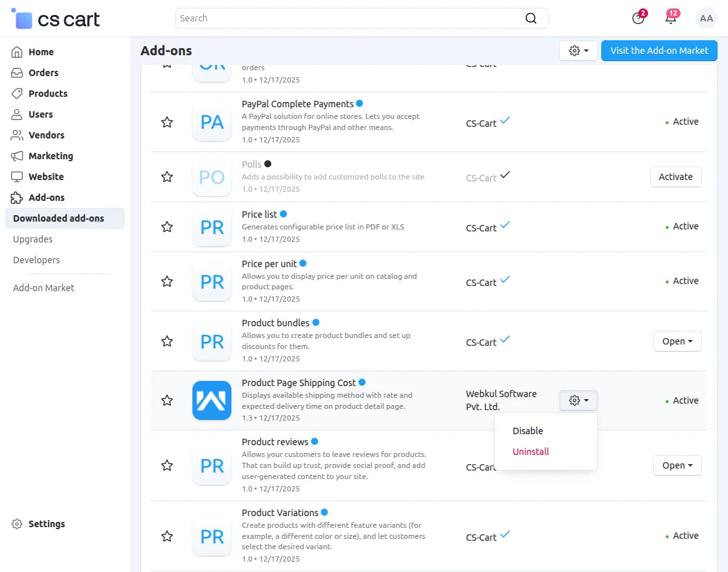728x572 pixels.
Task: Open Product bundles Open dropdown
Action: [677, 341]
